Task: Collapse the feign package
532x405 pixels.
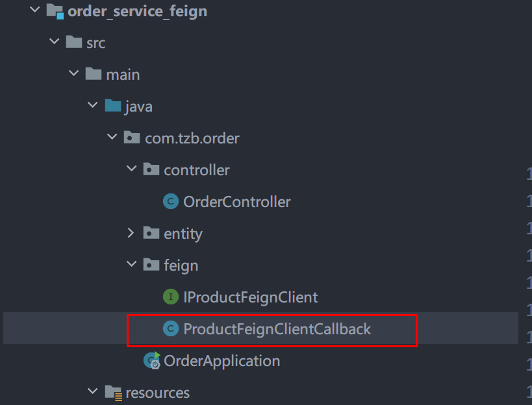Action: (131, 265)
